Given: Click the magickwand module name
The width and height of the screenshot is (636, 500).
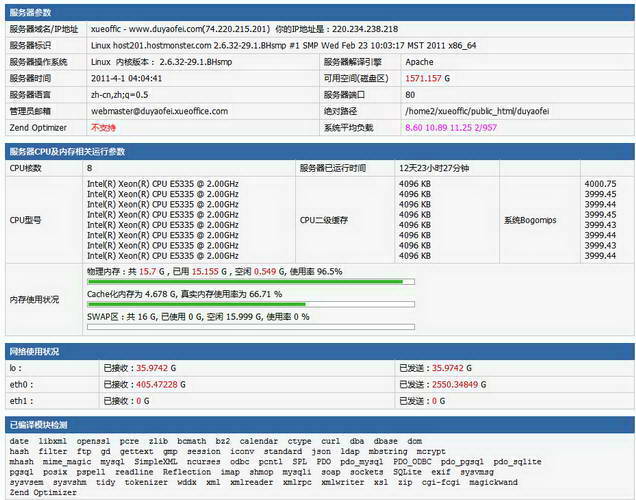Looking at the screenshot, I should click(493, 482).
